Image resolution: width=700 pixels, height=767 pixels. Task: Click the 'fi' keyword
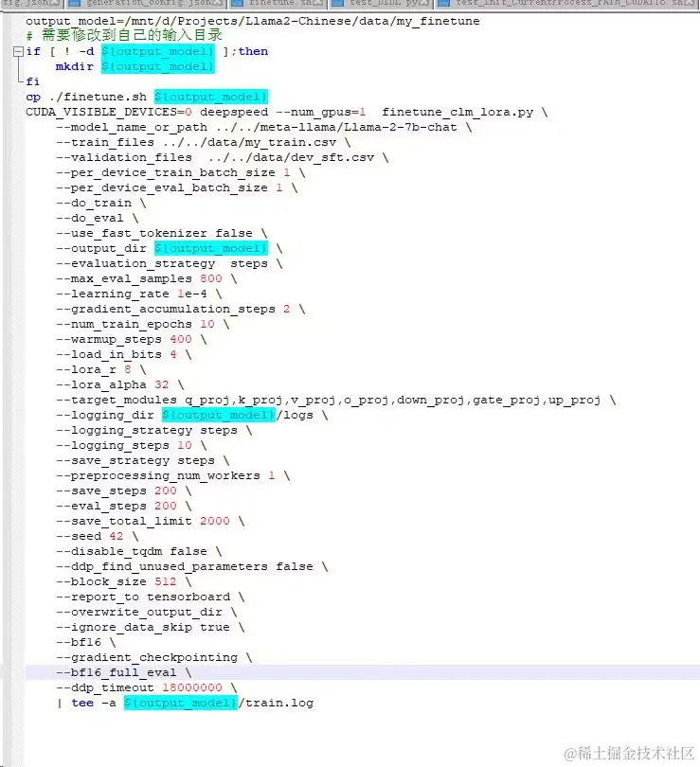pos(33,81)
